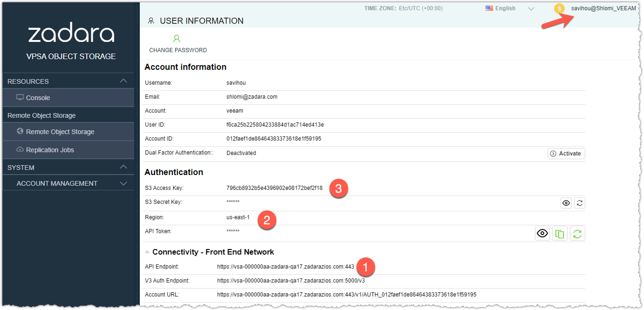Open Remote Object Storage submenu item
The height and width of the screenshot is (310, 644).
point(69,132)
